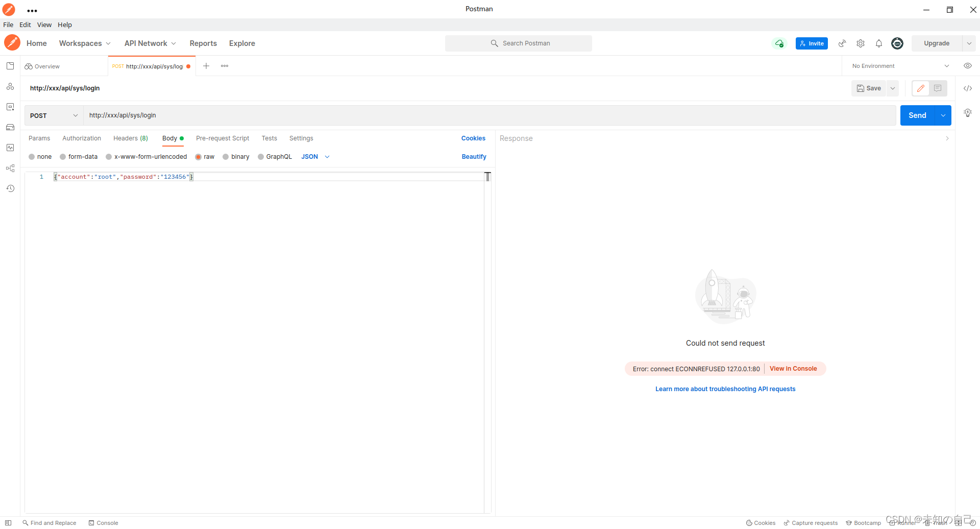Open Capture requests in status bar
The width and height of the screenshot is (980, 529).
tap(811, 523)
